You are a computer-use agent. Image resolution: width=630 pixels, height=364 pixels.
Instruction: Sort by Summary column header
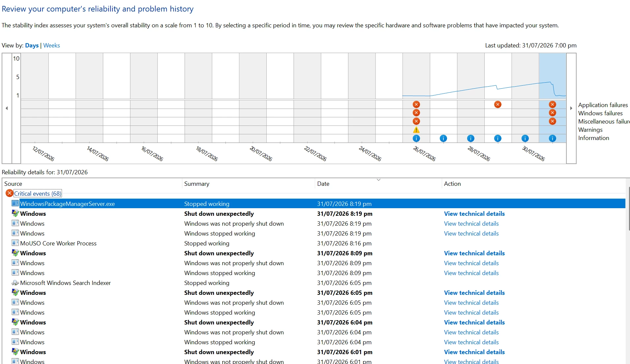coord(249,184)
